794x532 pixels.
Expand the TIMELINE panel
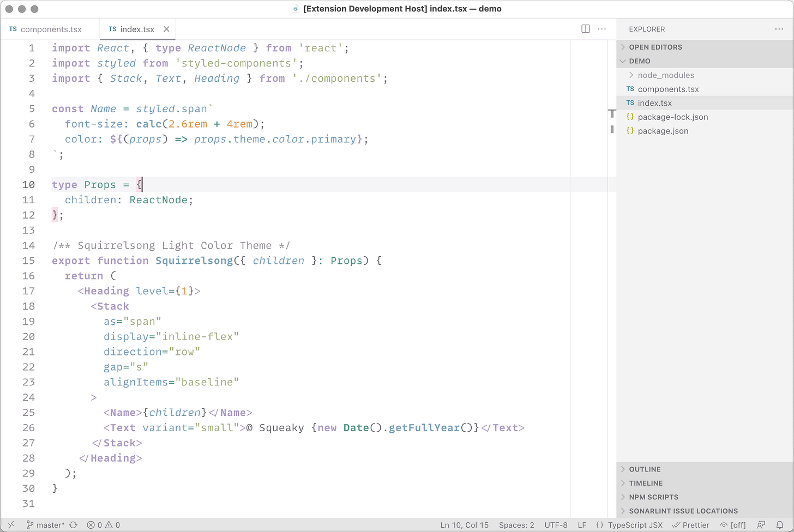point(705,483)
